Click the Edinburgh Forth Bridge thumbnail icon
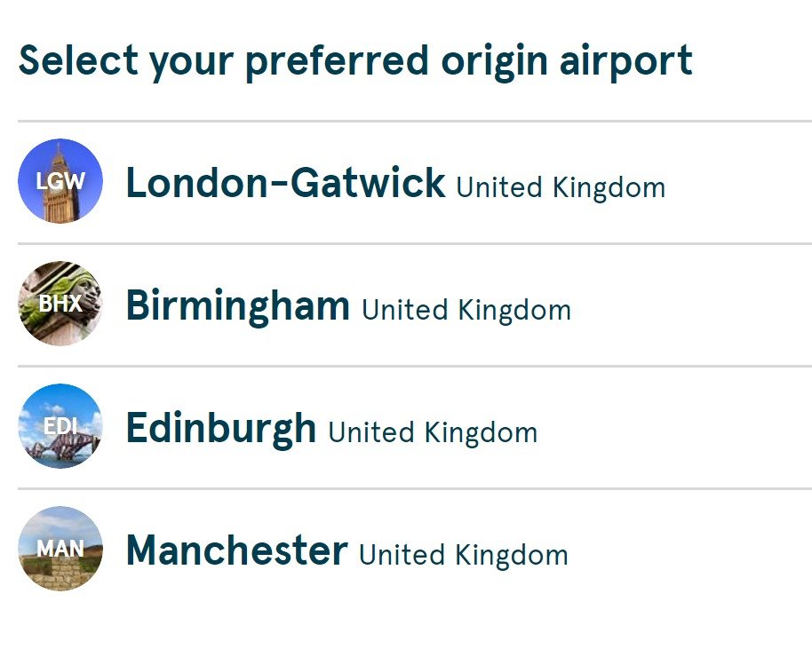812x649 pixels. (x=60, y=426)
